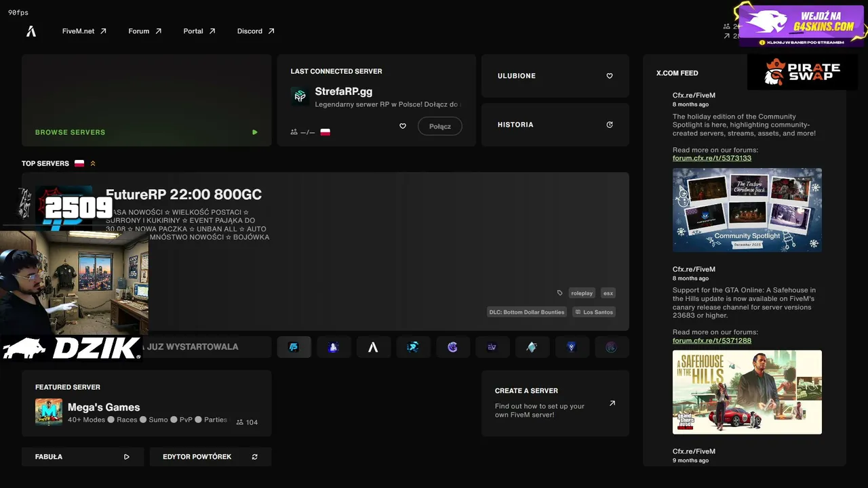This screenshot has width=868, height=488.
Task: Select the dim circular N server icon
Action: tap(611, 347)
